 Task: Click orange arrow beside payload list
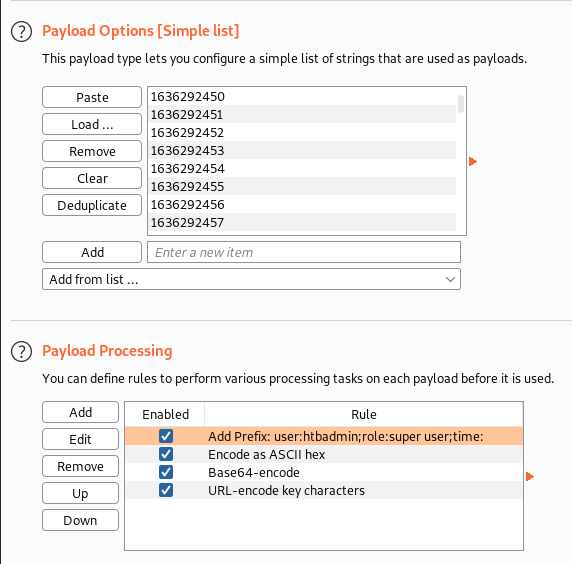[473, 161]
